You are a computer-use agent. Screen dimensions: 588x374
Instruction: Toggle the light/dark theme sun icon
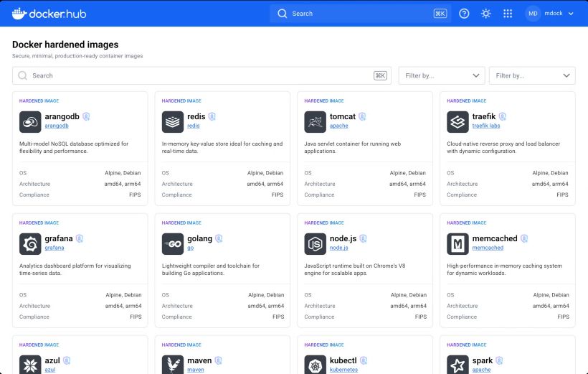pyautogui.click(x=485, y=14)
